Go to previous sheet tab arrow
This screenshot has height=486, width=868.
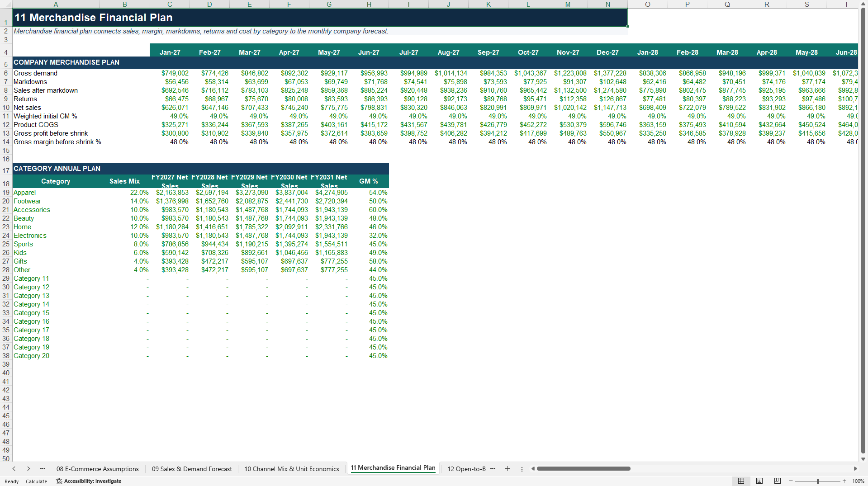pos(14,469)
